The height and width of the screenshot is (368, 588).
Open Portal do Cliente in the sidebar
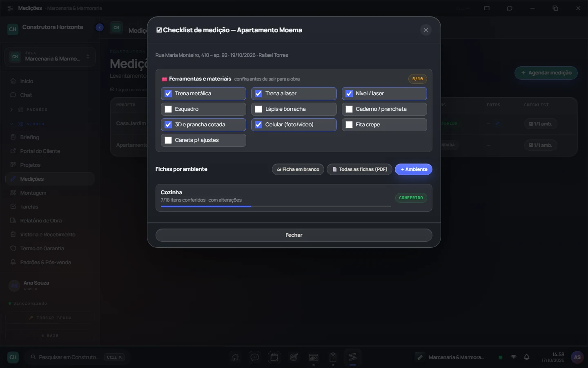pyautogui.click(x=50, y=151)
